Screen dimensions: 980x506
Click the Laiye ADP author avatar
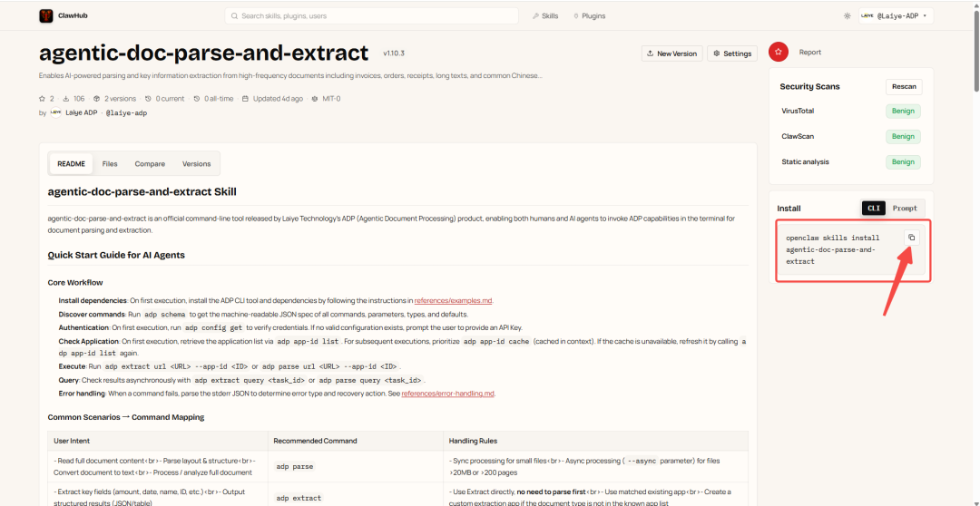pos(55,113)
